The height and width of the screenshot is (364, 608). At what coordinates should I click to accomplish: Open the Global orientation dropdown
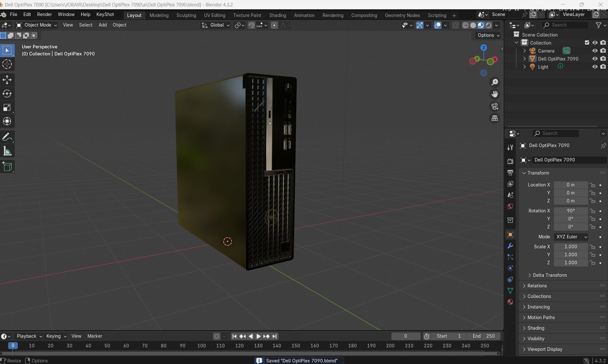pos(216,25)
